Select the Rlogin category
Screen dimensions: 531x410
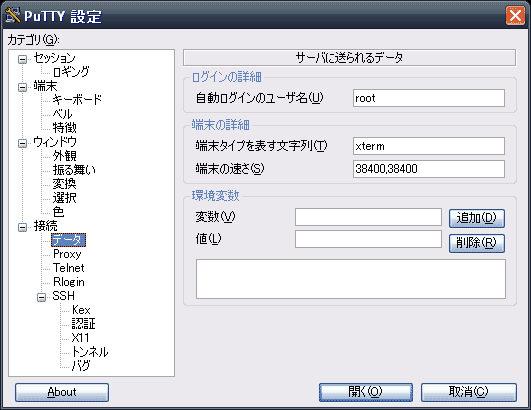[x=68, y=282]
